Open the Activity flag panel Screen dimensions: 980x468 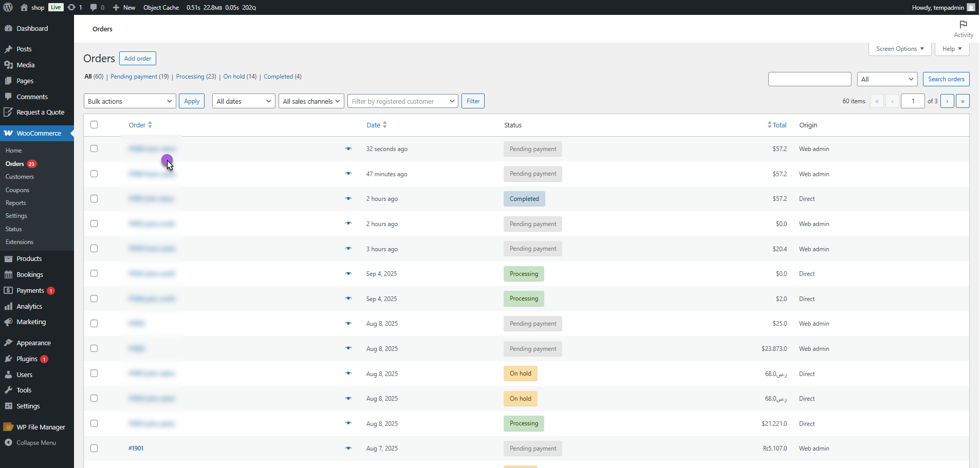963,29
